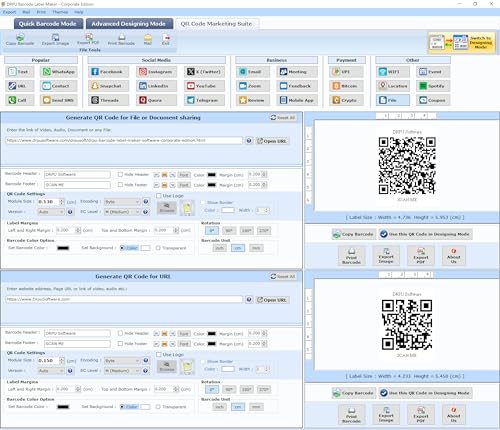Set rotation to 90° in File panel
This screenshot has height=430, width=500.
point(229,231)
